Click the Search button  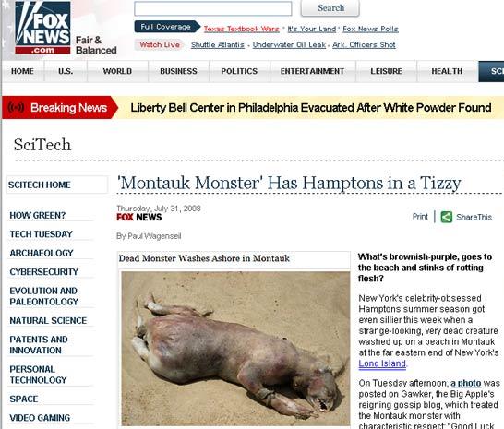point(330,8)
